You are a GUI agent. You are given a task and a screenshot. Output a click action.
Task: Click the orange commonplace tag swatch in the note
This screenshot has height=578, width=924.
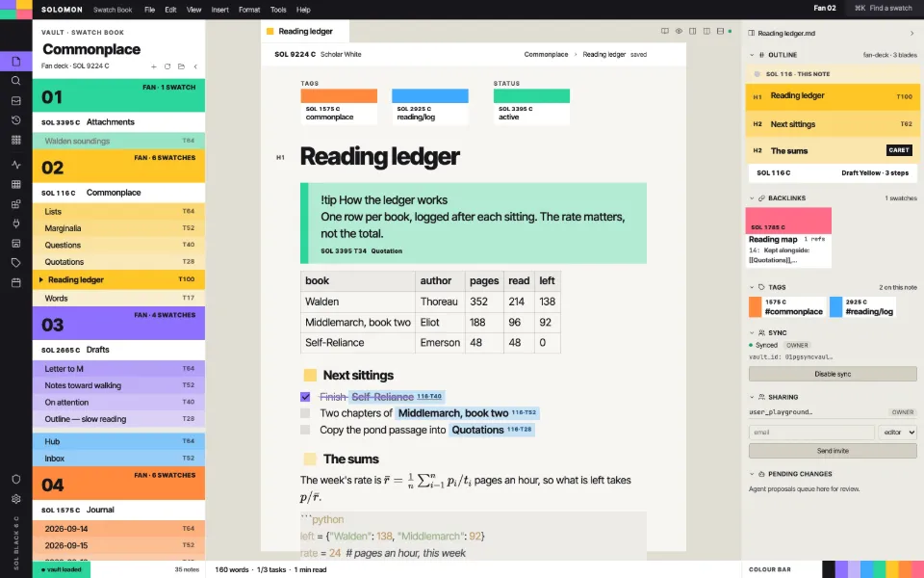338,106
